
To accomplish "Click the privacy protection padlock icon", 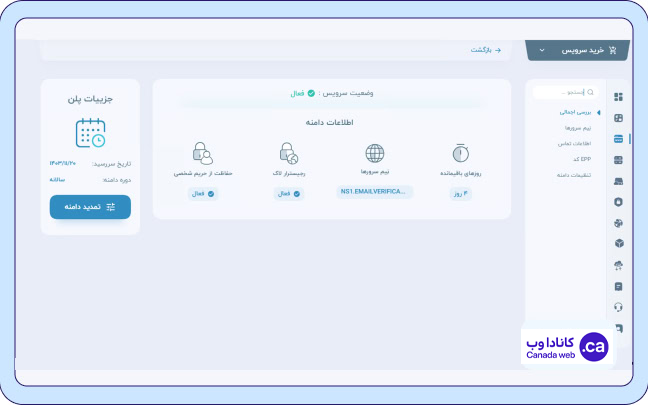I will tap(203, 154).
